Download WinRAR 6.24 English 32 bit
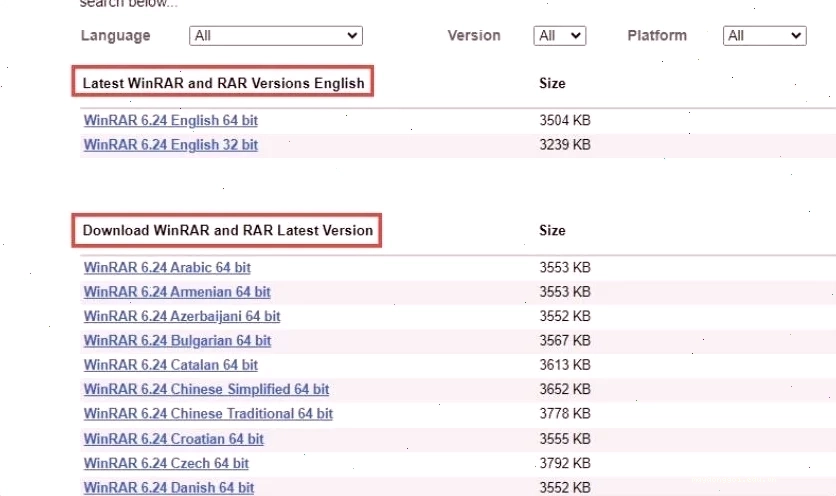 (171, 145)
